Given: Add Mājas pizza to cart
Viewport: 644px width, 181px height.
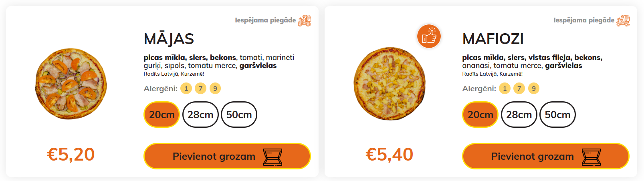Looking at the screenshot, I should [x=214, y=157].
